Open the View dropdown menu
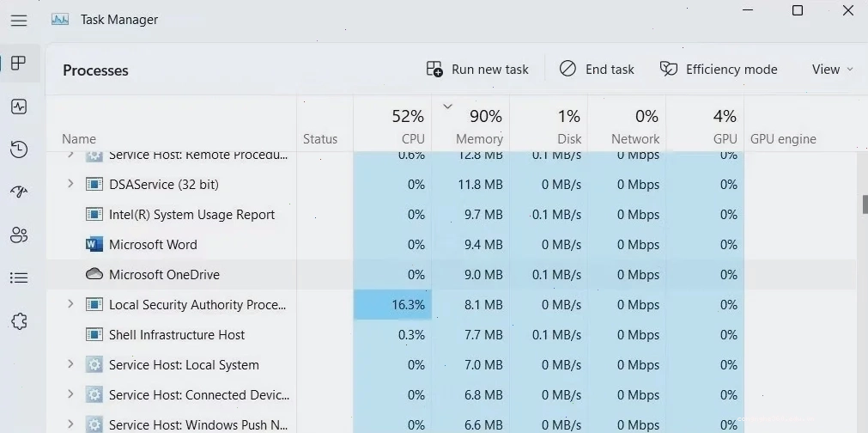This screenshot has height=433, width=868. coord(832,70)
